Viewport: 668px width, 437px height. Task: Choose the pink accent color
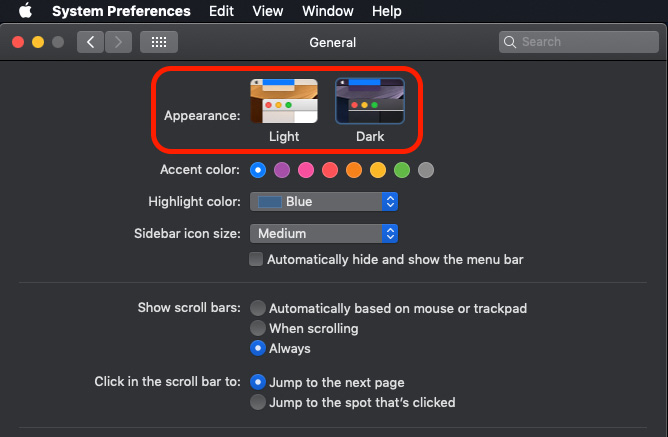pyautogui.click(x=306, y=170)
